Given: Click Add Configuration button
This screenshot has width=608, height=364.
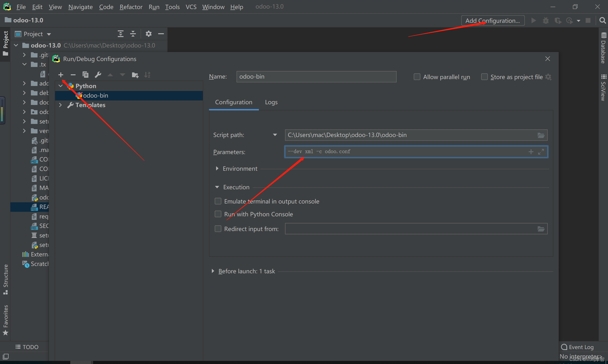Looking at the screenshot, I should tap(493, 21).
